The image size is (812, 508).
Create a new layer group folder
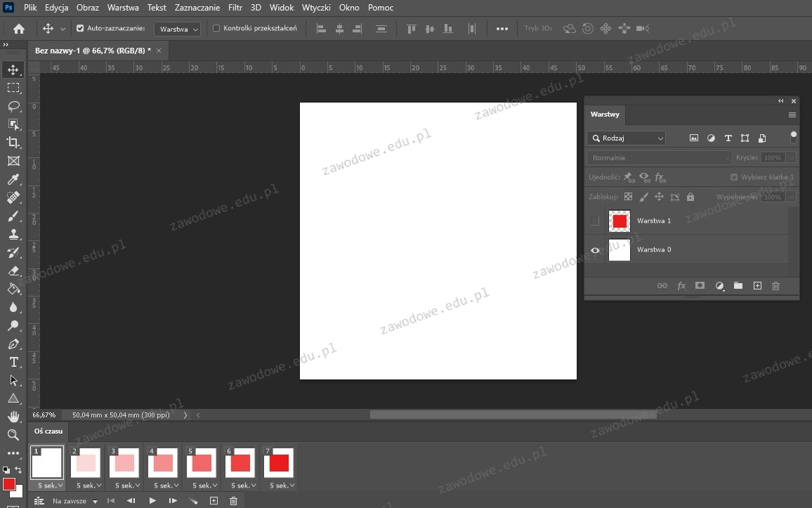point(738,286)
